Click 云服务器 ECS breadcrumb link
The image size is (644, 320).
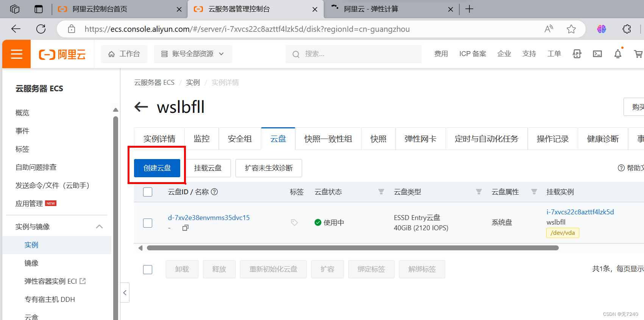(x=154, y=83)
